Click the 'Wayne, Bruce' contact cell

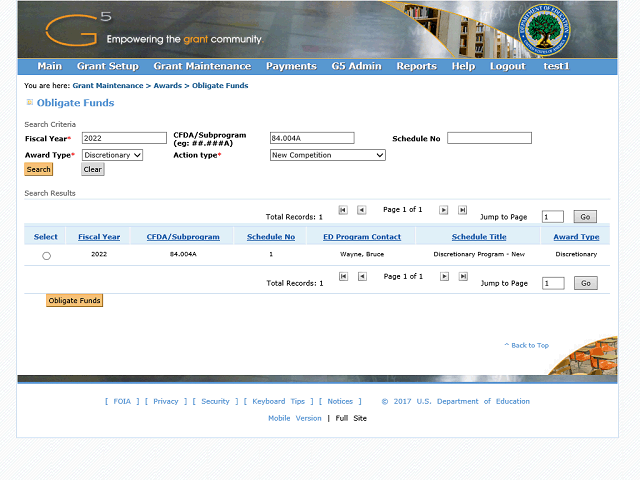pos(362,254)
